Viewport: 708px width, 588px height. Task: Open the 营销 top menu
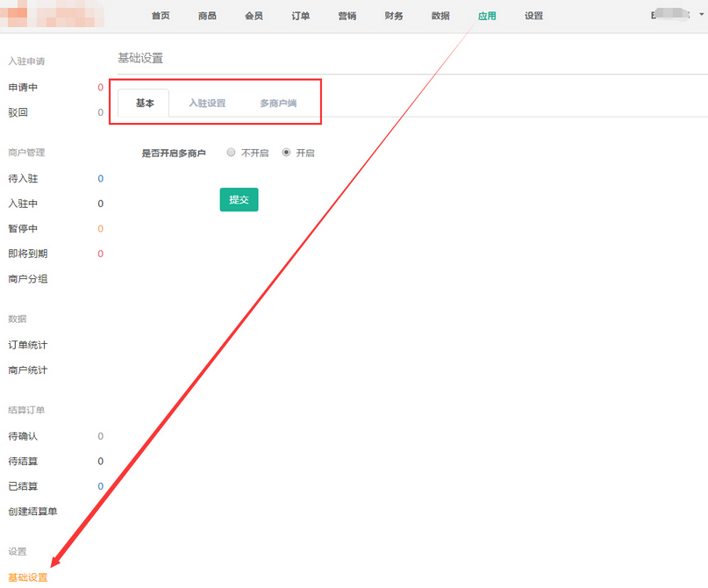point(347,16)
